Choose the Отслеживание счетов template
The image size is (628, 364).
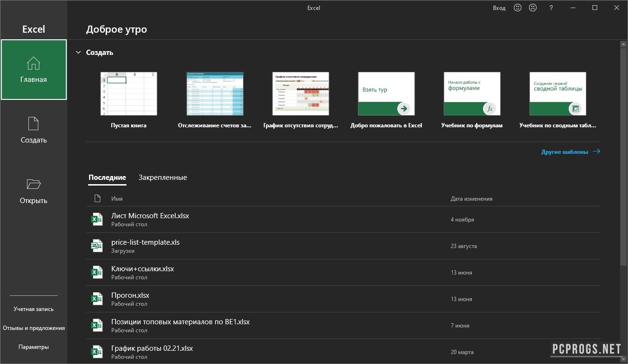215,101
